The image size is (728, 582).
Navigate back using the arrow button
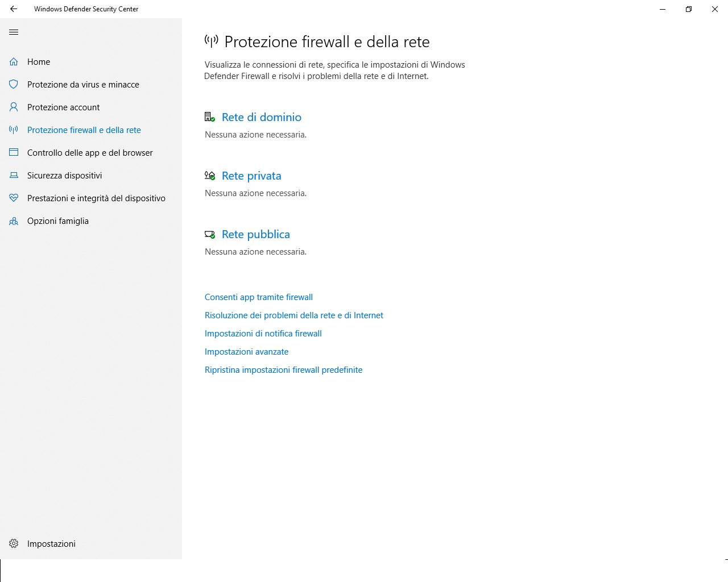click(x=13, y=9)
